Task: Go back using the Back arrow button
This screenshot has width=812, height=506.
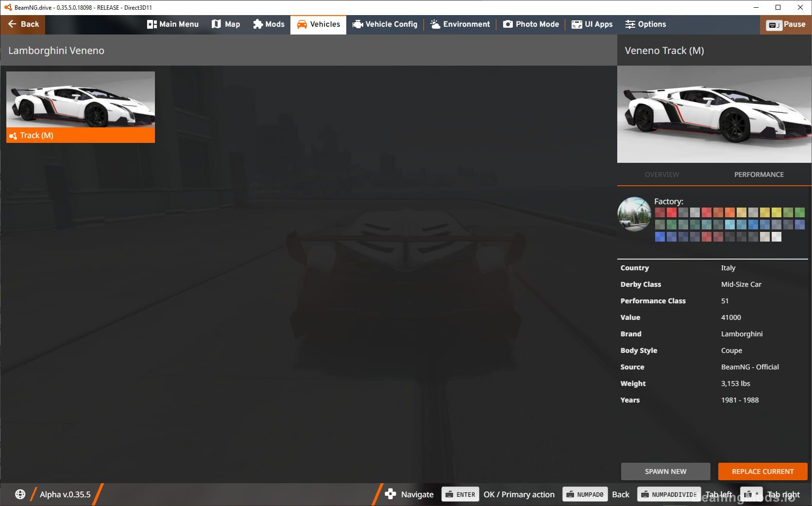Action: click(x=23, y=24)
